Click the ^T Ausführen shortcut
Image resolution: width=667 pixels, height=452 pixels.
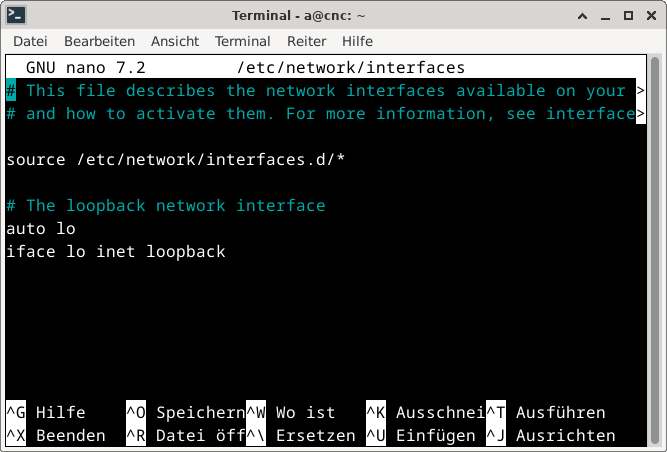[x=546, y=412]
